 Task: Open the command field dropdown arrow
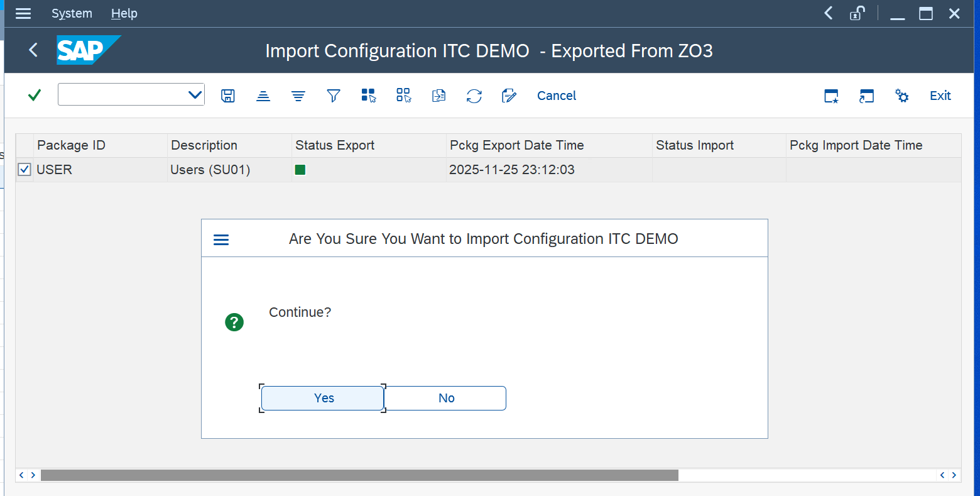pos(195,95)
